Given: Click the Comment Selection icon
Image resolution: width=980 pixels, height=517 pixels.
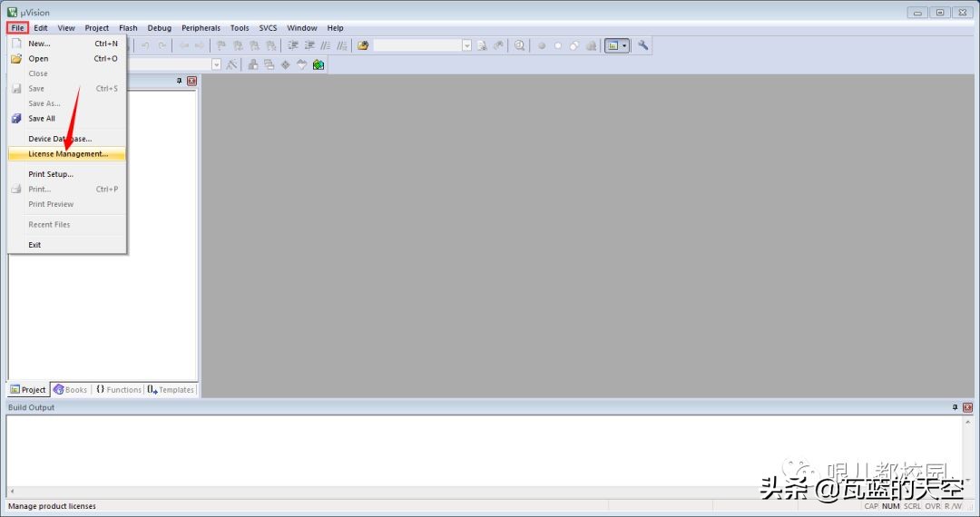Looking at the screenshot, I should [x=325, y=45].
